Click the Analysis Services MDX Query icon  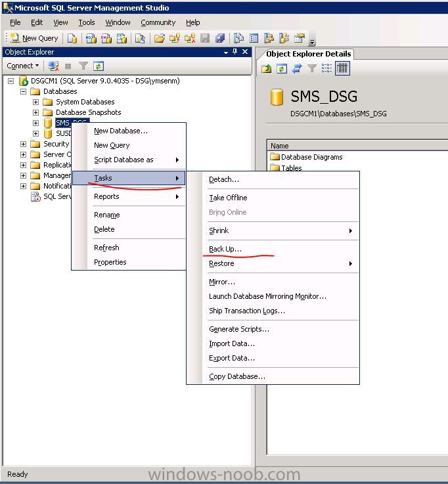pos(91,38)
